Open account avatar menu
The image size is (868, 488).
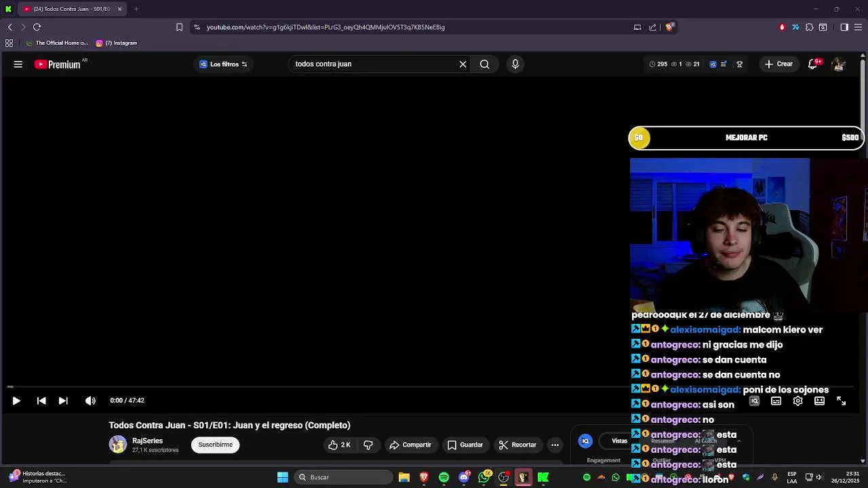tap(839, 64)
